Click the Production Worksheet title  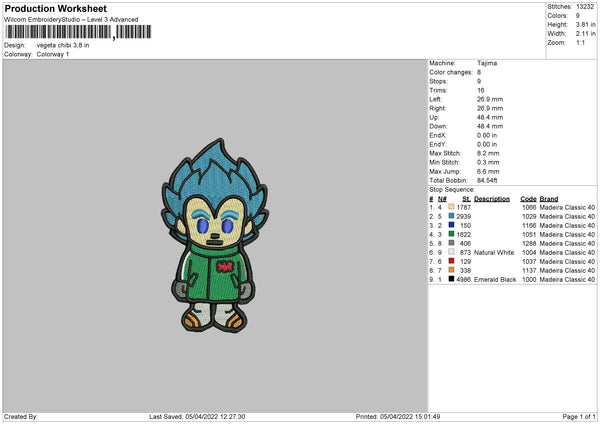pyautogui.click(x=56, y=8)
